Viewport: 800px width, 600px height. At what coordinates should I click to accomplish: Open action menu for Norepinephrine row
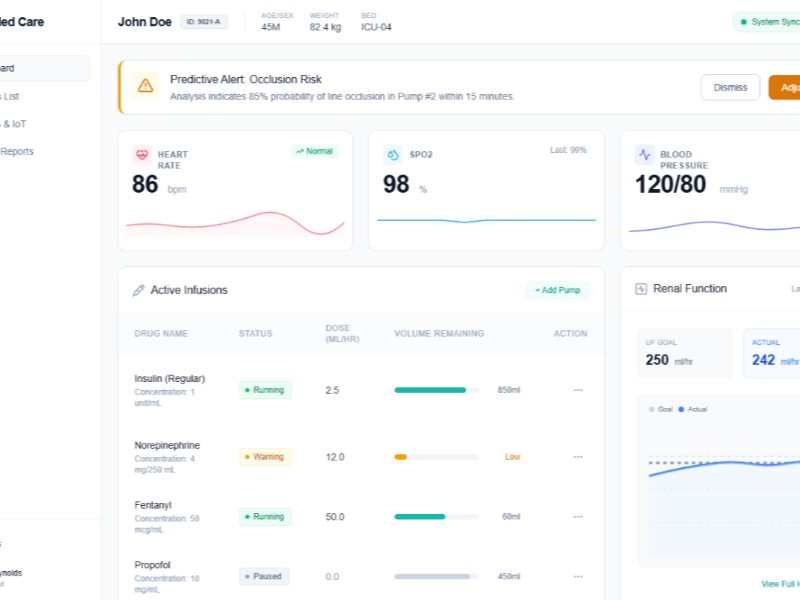pos(578,457)
